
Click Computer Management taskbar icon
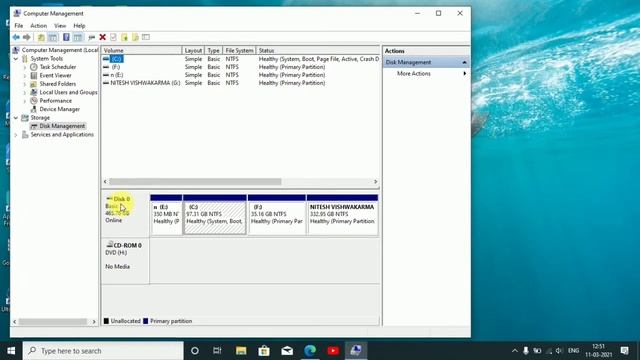[x=356, y=351]
